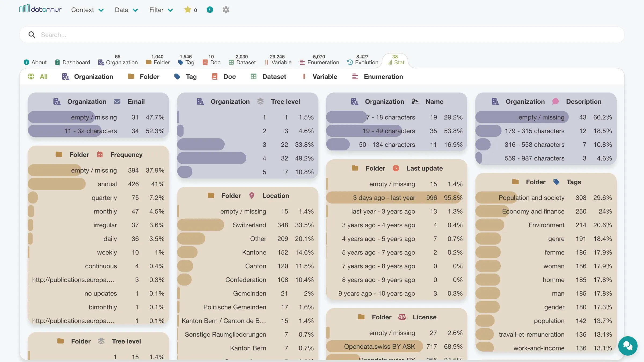Screen dimensions: 644x362
Task: Open settings gear icon
Action: pos(226,10)
